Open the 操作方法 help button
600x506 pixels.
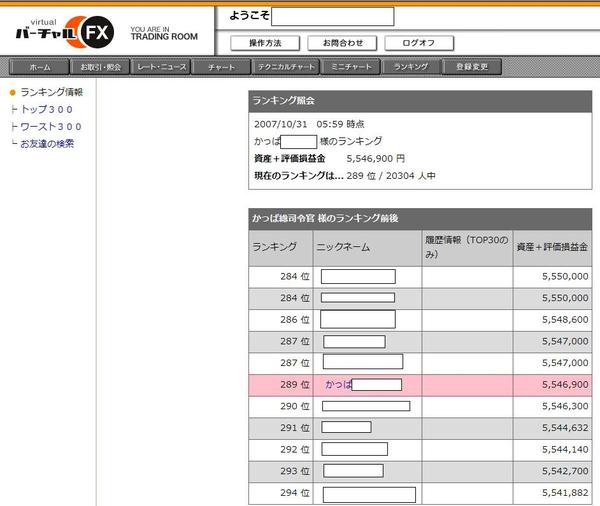[x=265, y=43]
